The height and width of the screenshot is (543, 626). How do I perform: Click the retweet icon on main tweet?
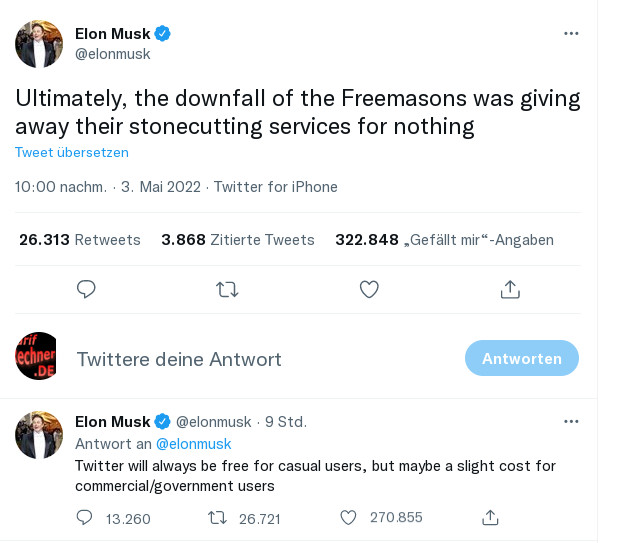click(228, 289)
